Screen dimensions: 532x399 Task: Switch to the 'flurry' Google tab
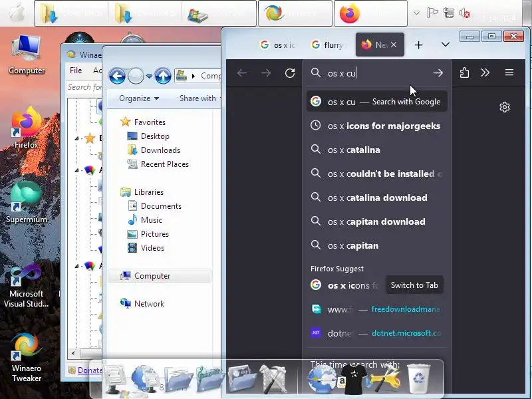329,45
